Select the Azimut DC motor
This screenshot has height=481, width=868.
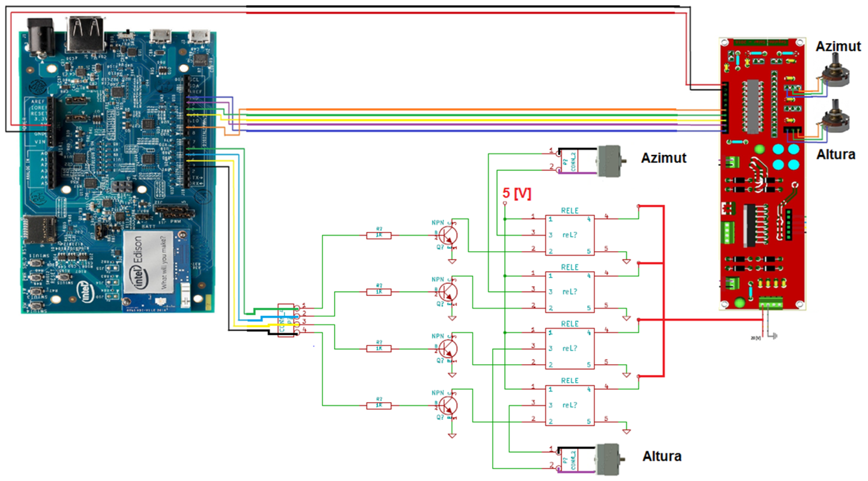pyautogui.click(x=609, y=161)
